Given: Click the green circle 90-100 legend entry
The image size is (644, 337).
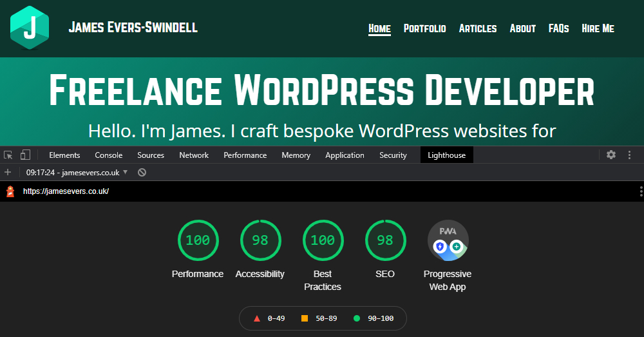Looking at the screenshot, I should point(374,318).
